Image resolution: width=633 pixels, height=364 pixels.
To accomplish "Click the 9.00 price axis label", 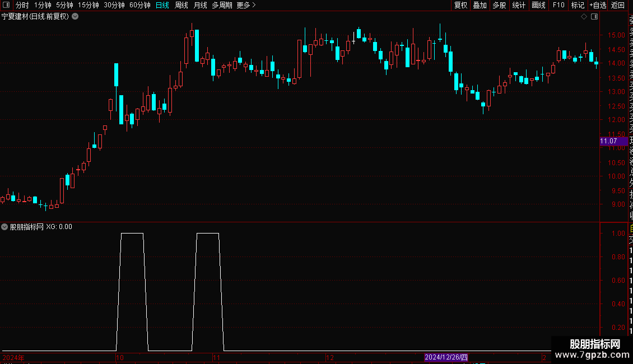I will coord(618,204).
